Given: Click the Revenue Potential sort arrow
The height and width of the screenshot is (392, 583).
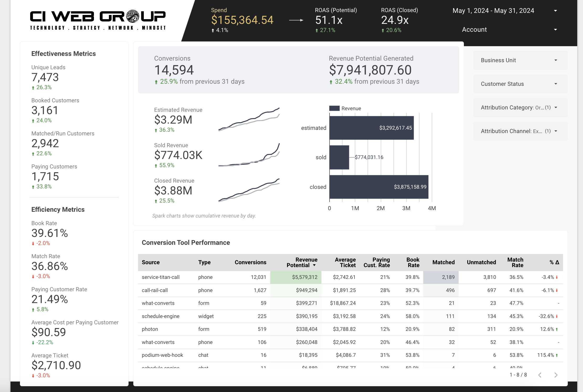Looking at the screenshot, I should [314, 266].
